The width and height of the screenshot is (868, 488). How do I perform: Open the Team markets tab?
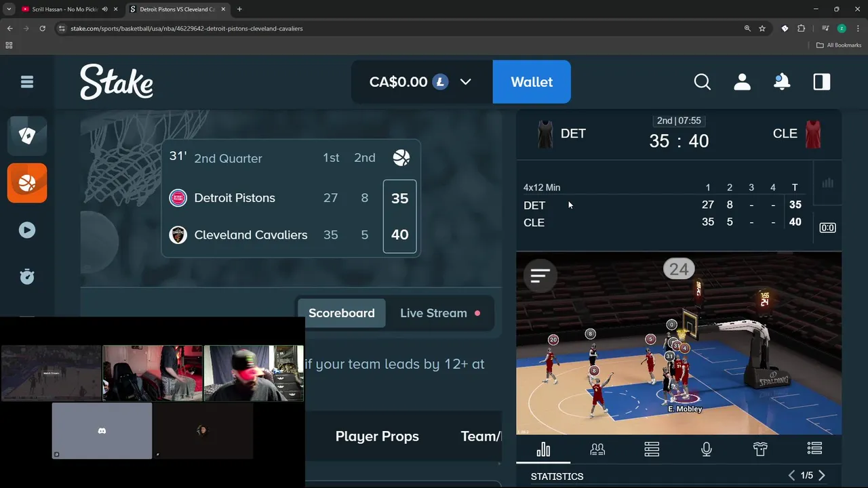click(481, 436)
